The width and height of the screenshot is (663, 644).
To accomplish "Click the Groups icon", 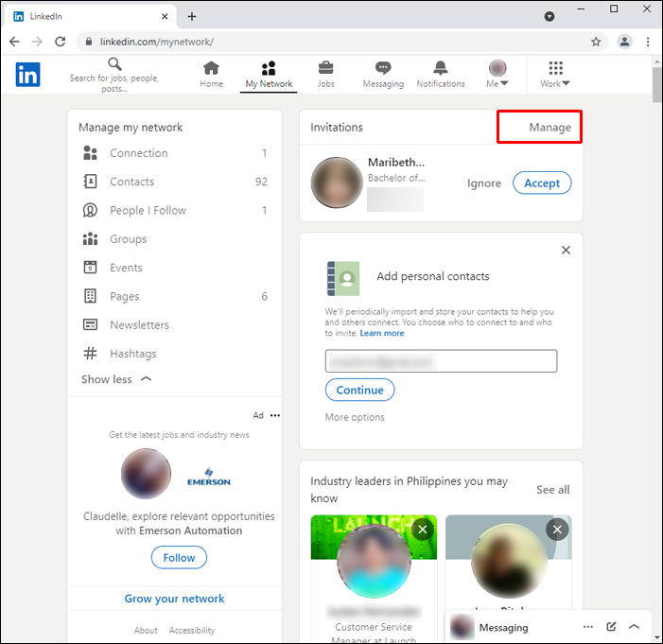I will click(90, 239).
